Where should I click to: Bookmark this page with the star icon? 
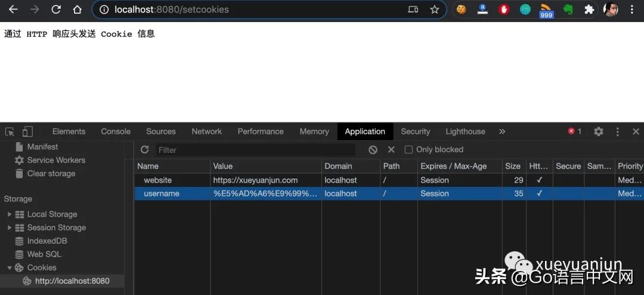[x=435, y=10]
